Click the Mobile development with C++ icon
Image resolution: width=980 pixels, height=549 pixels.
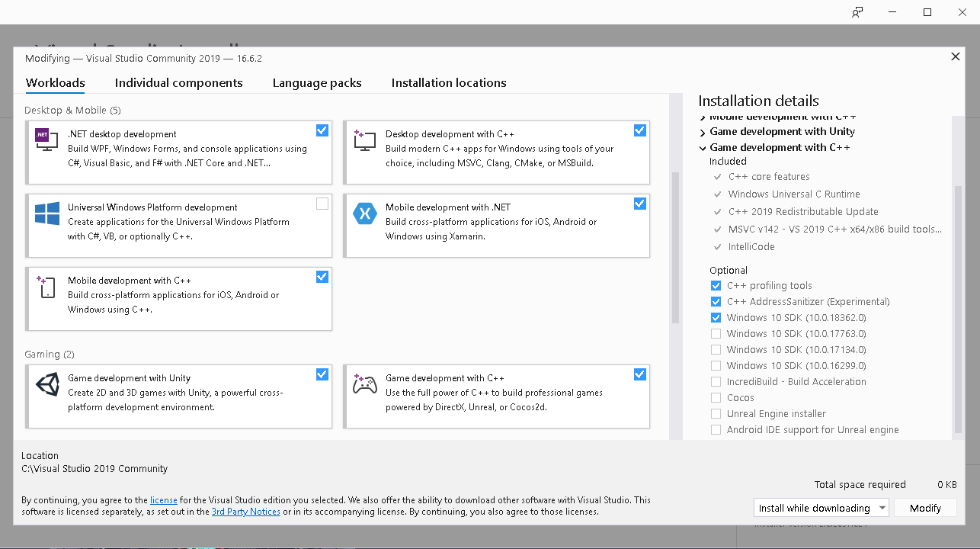[46, 287]
